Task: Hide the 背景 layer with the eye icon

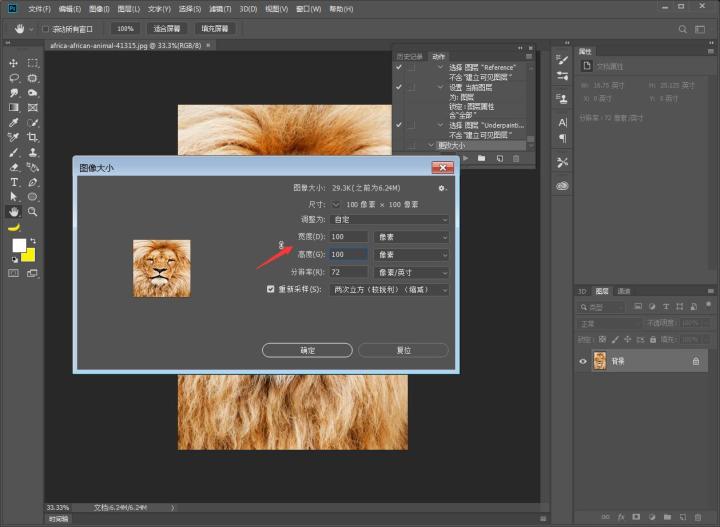Action: pyautogui.click(x=583, y=361)
